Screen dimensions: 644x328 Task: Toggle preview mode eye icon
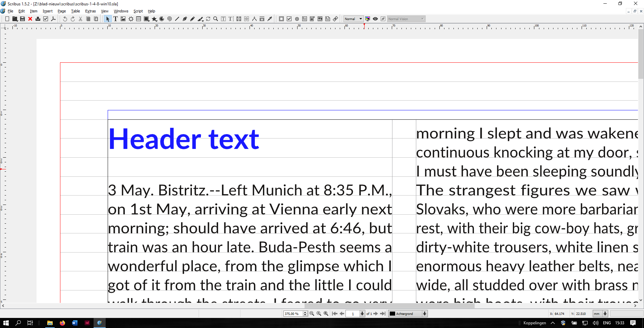[375, 19]
